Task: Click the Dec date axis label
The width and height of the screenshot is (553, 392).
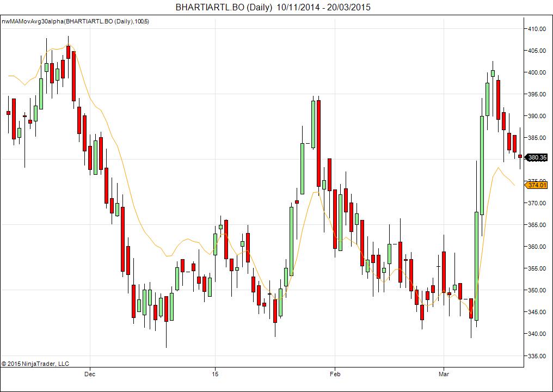Action: (x=90, y=374)
